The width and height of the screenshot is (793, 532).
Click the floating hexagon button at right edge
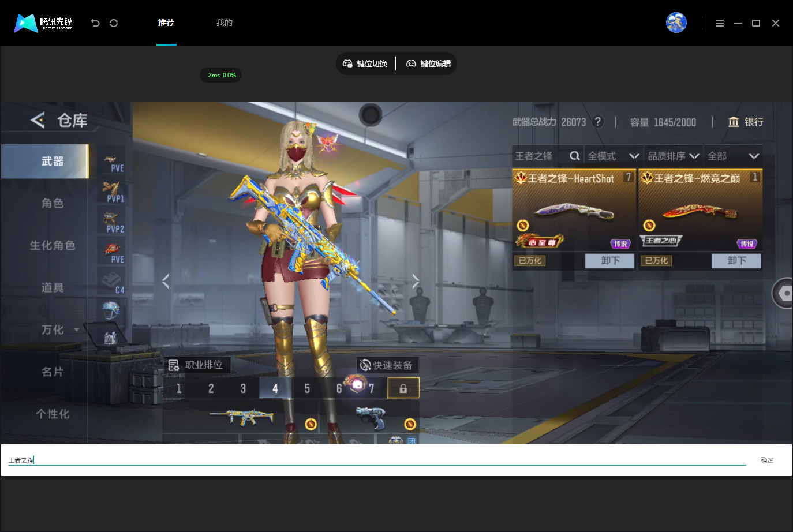pyautogui.click(x=783, y=293)
